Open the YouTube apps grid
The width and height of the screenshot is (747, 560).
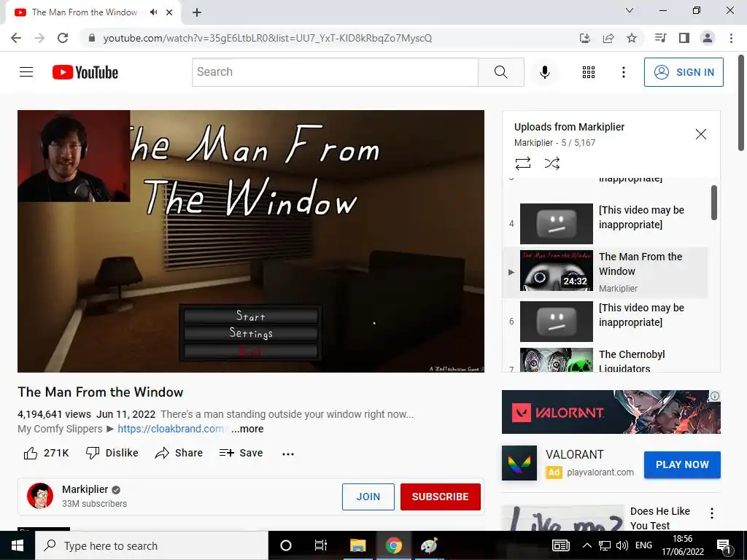coord(589,72)
